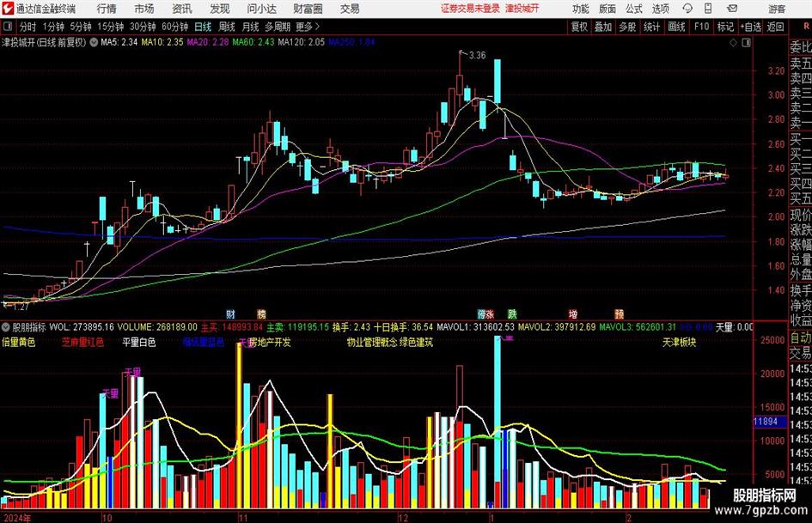This screenshot has height=523, width=812.
Task: Open the 财富圈 menu
Action: (x=308, y=9)
